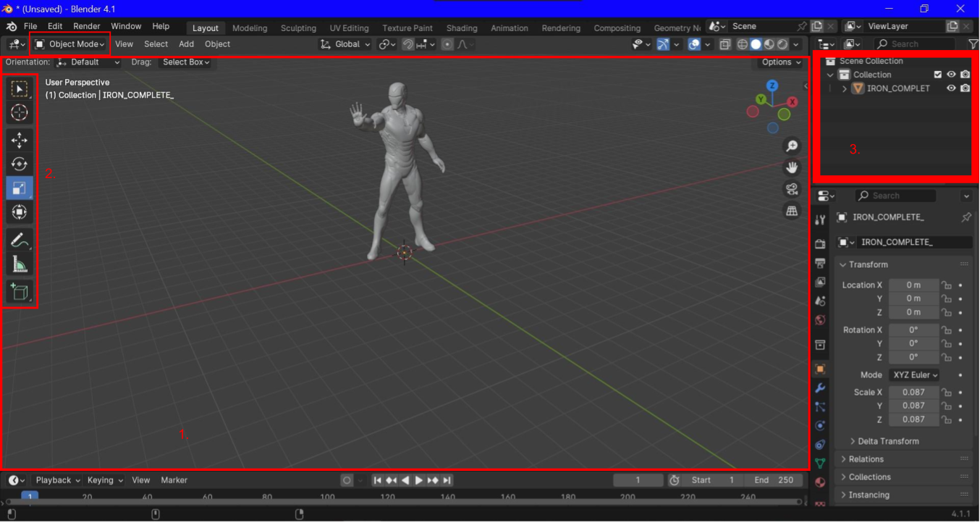Open the Tool properties tab
980x523 pixels.
coord(820,220)
